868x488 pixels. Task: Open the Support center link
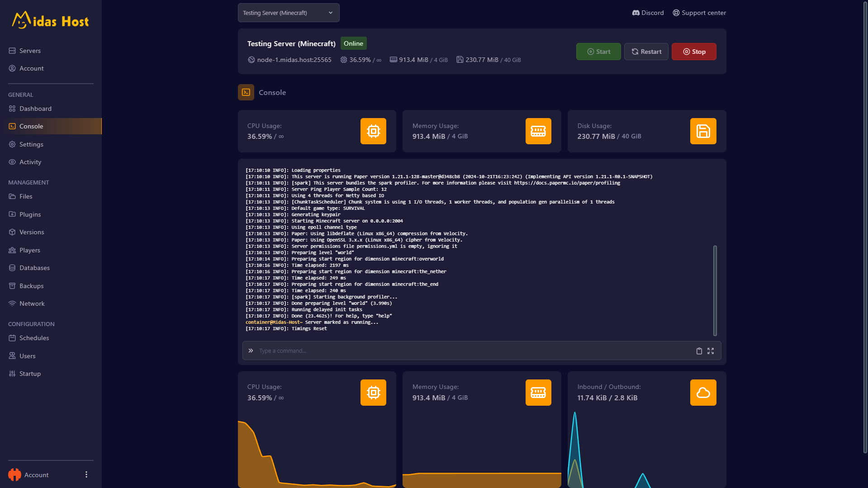(699, 13)
